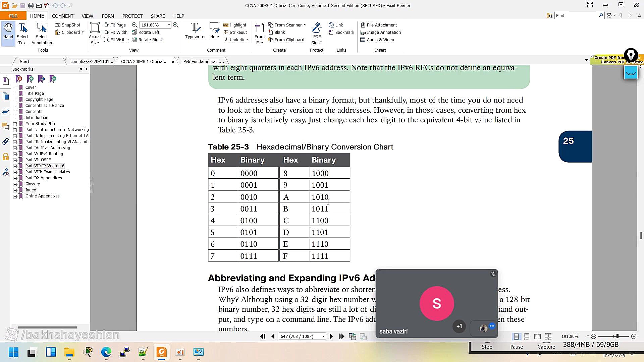Expand Part IV: IPv4 Addressing bookmark
This screenshot has width=644, height=362.
(x=15, y=148)
